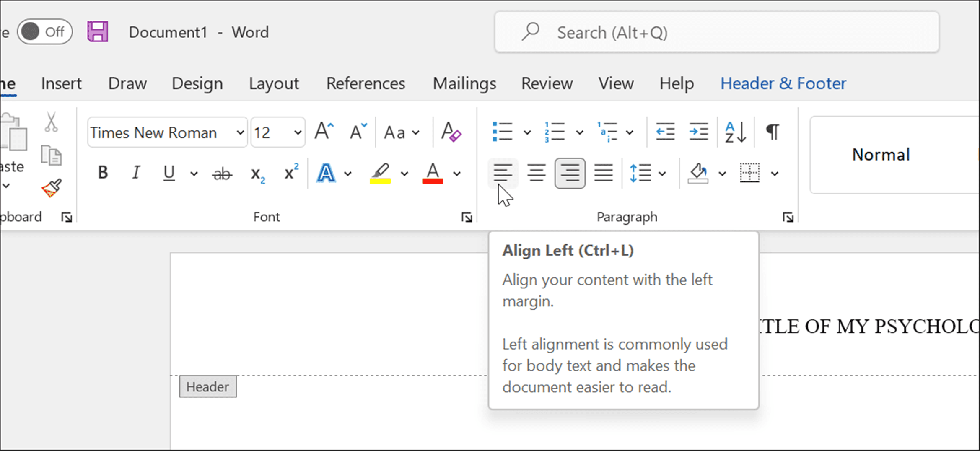Viewport: 980px width, 451px height.
Task: Apply the Sort icon in Paragraph group
Action: (736, 132)
